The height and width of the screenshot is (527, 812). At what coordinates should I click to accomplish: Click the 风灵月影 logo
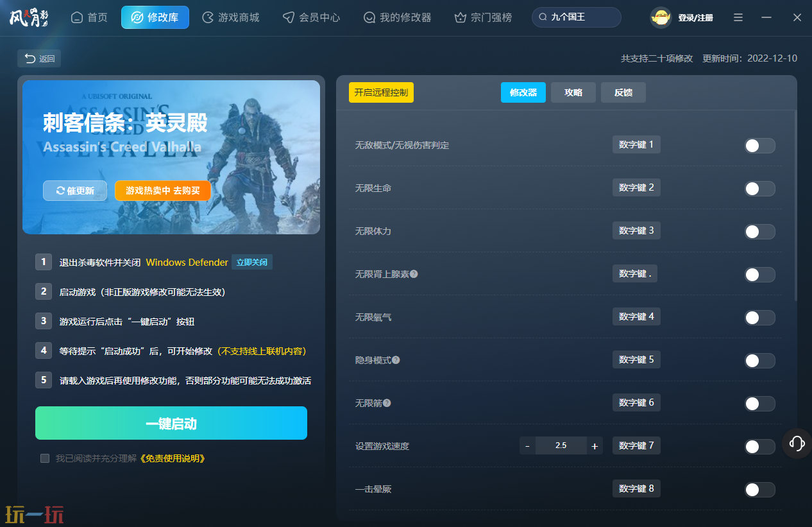[x=29, y=17]
